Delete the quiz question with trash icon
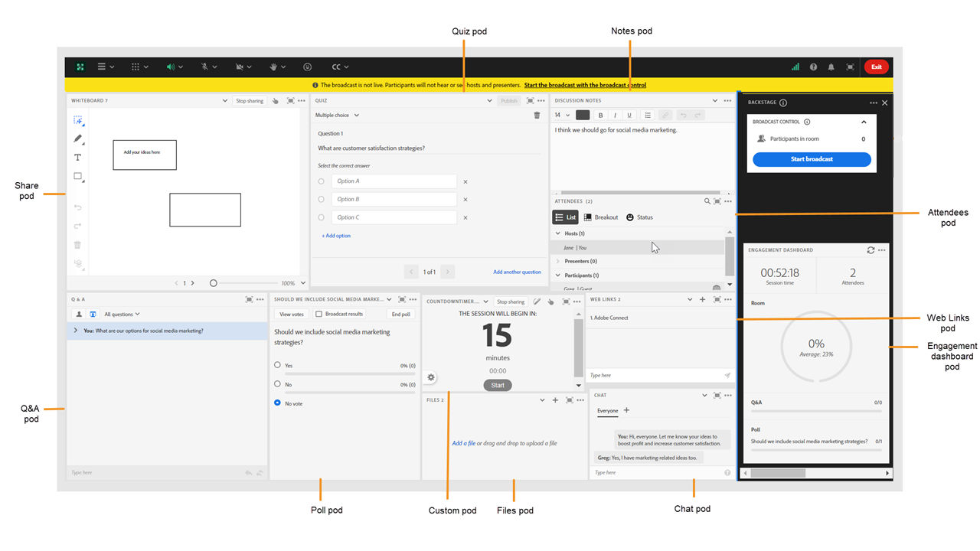The image size is (980, 551). pyautogui.click(x=537, y=116)
